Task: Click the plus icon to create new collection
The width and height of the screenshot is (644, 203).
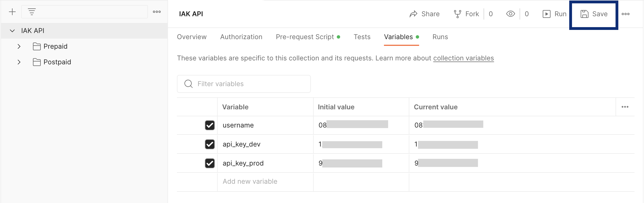Action: (x=12, y=12)
